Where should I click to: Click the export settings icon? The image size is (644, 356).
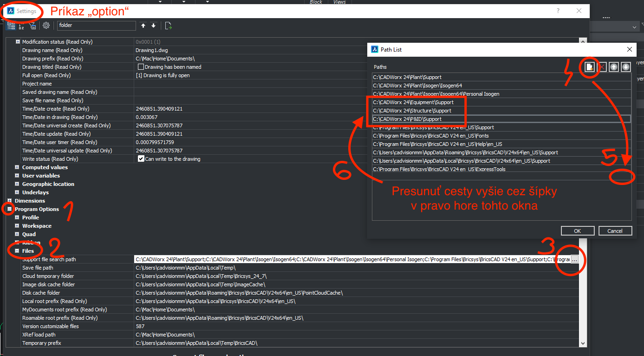(x=168, y=26)
